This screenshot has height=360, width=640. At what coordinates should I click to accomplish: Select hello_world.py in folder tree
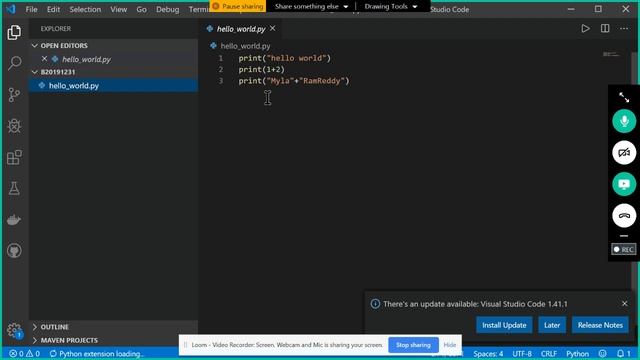[113, 86]
